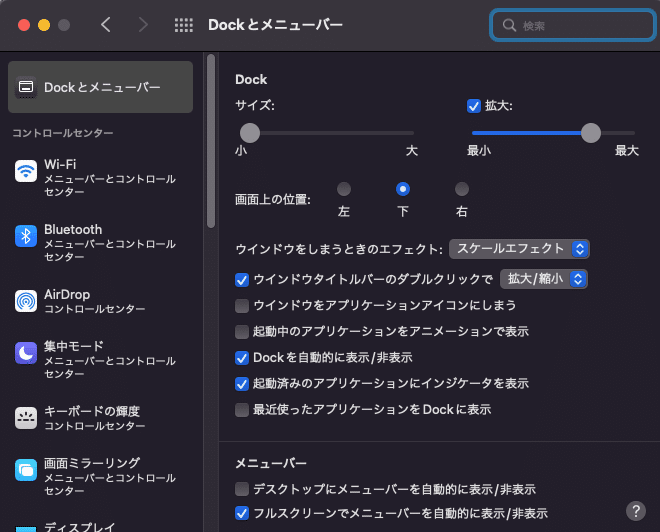Select the 画面ミラーリング icon
The image size is (660, 532).
pyautogui.click(x=26, y=470)
